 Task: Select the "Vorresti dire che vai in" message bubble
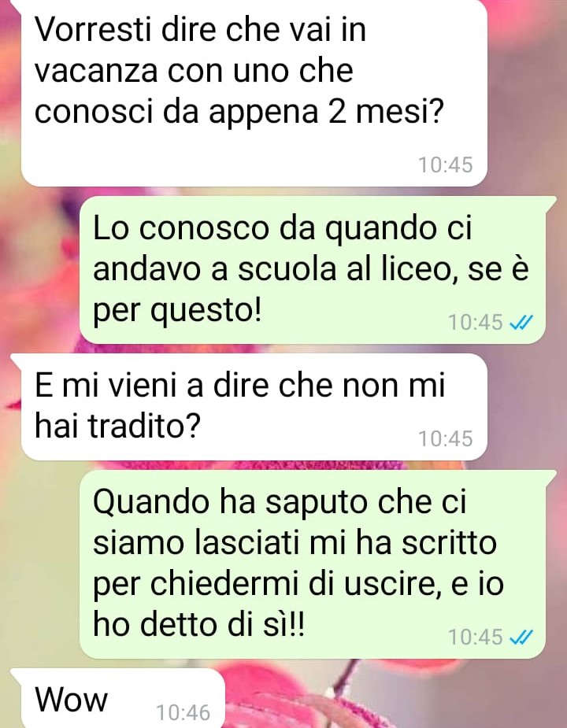(x=254, y=93)
